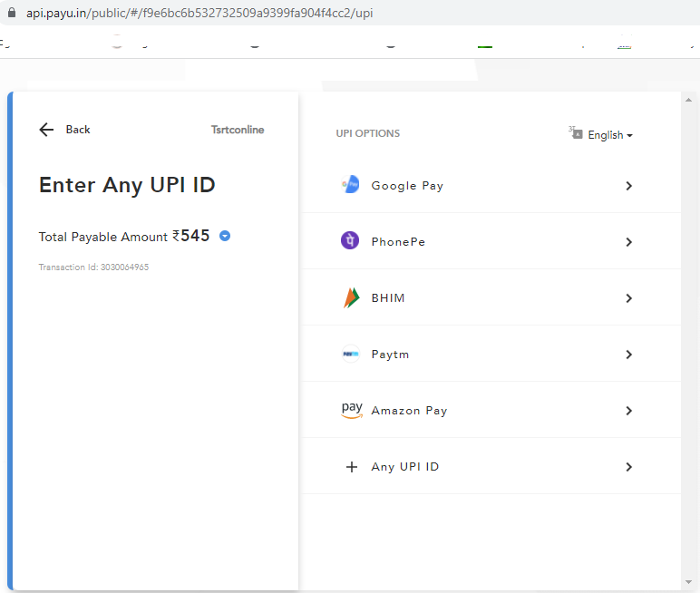Click the PhonePe logo icon
This screenshot has height=593, width=700.
pos(350,240)
